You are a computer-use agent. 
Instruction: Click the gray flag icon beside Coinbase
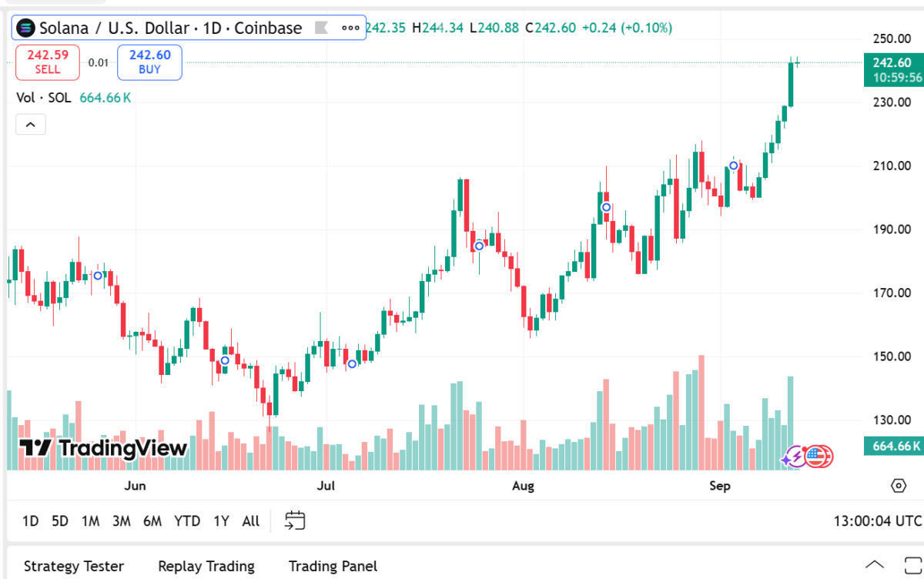click(322, 28)
